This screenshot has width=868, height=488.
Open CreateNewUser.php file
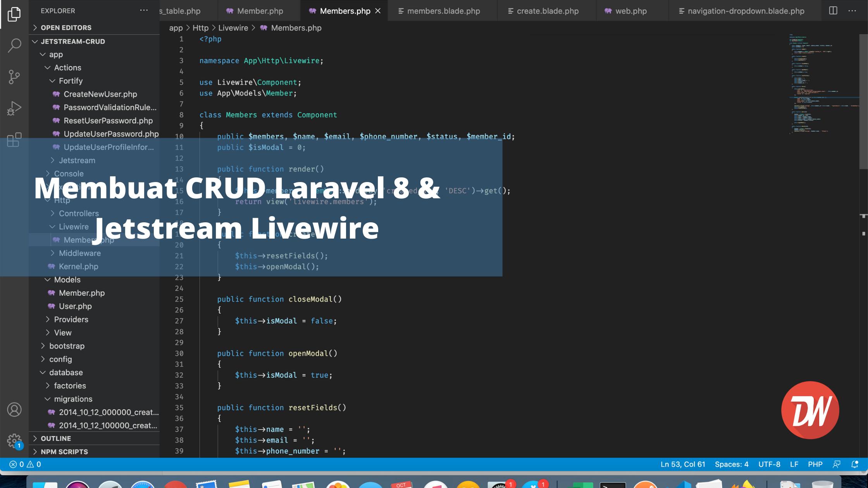point(94,94)
